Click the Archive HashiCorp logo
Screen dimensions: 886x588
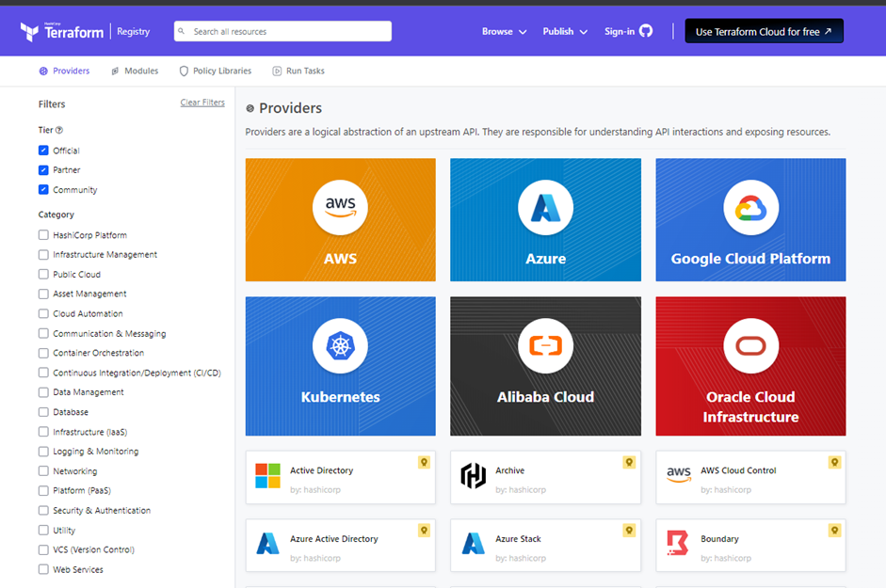click(473, 476)
